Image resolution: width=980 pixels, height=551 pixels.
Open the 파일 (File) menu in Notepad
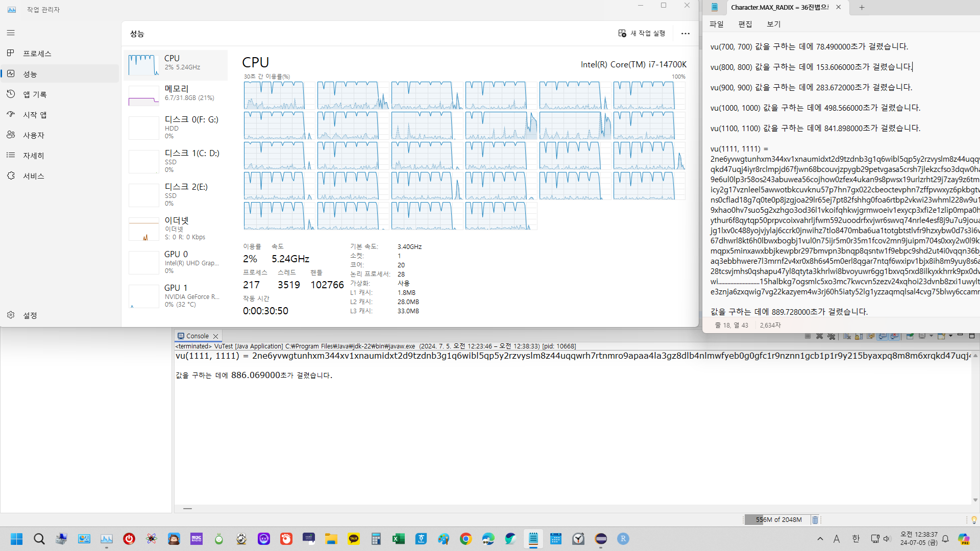(716, 24)
